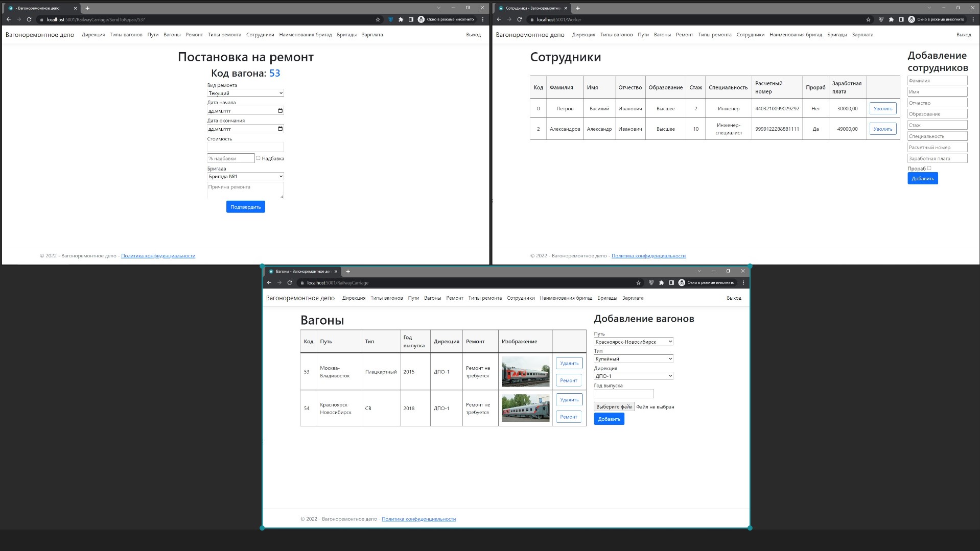
Task: Open calendar picker for Дата окончания
Action: pyautogui.click(x=280, y=129)
